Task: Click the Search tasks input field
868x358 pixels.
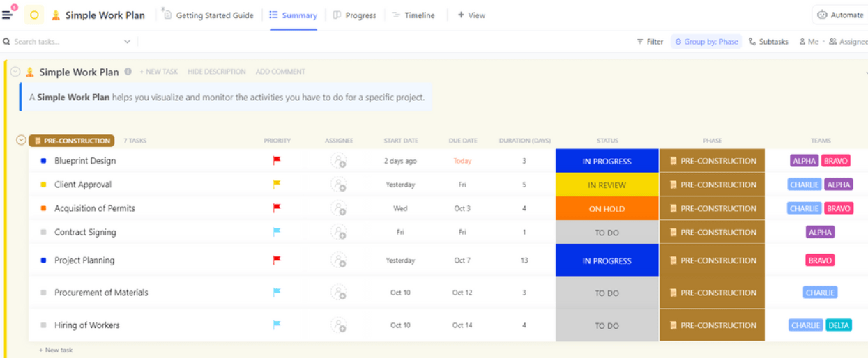Action: (x=63, y=42)
